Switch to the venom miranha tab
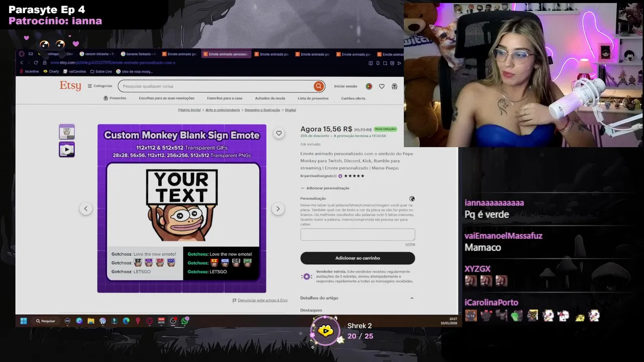The image size is (644, 362). [97, 54]
